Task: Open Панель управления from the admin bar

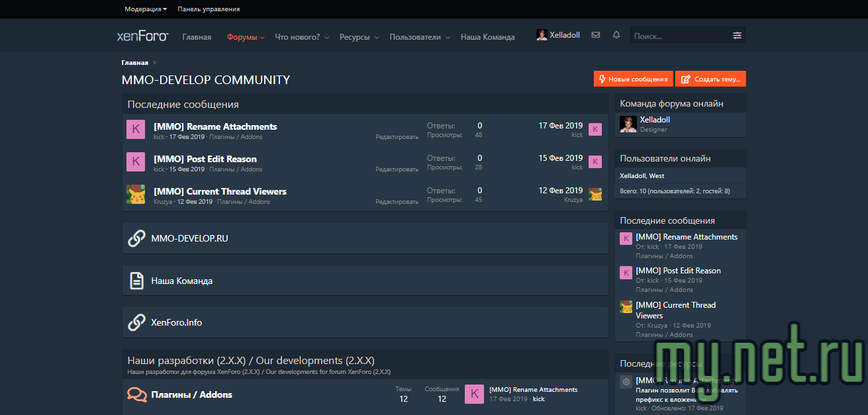Action: [x=207, y=9]
